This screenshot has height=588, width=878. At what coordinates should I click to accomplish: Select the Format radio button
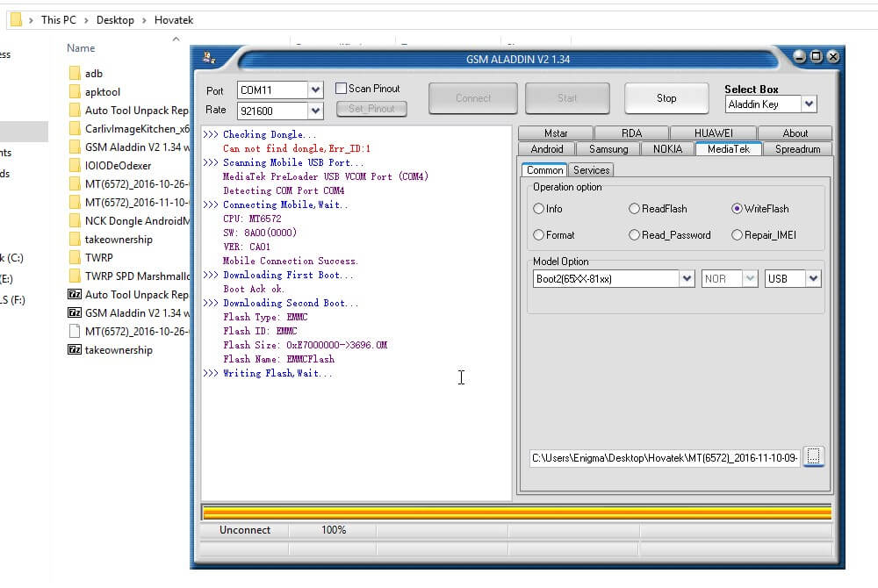pyautogui.click(x=539, y=235)
